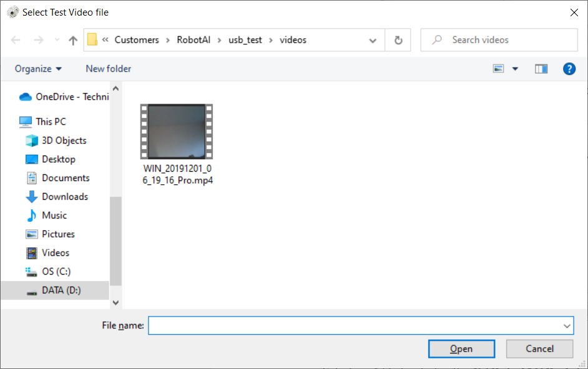Navigate to Customers in breadcrumb

[137, 40]
